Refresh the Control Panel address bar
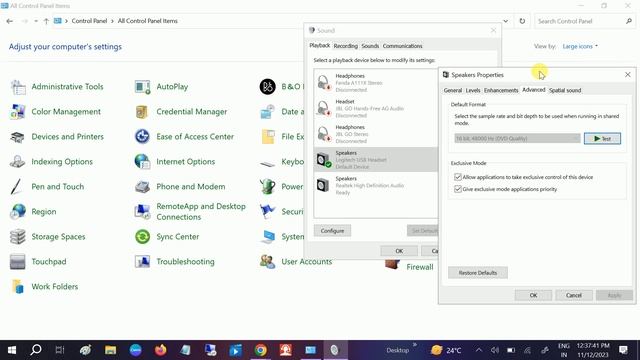 pos(522,21)
